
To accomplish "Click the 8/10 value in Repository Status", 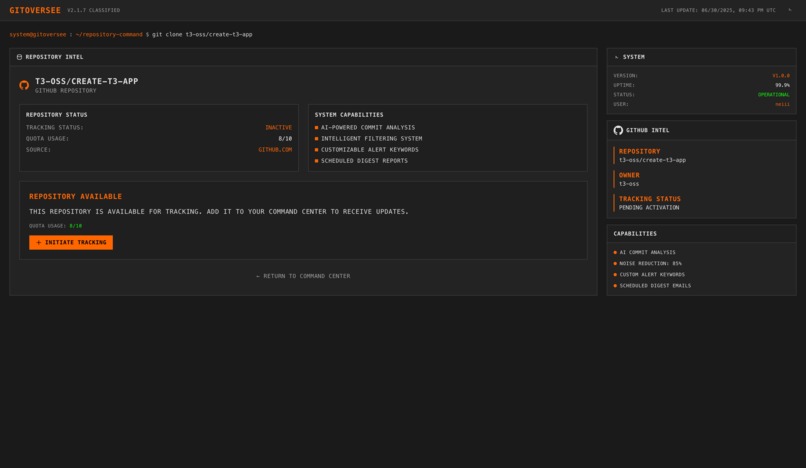I will click(285, 139).
